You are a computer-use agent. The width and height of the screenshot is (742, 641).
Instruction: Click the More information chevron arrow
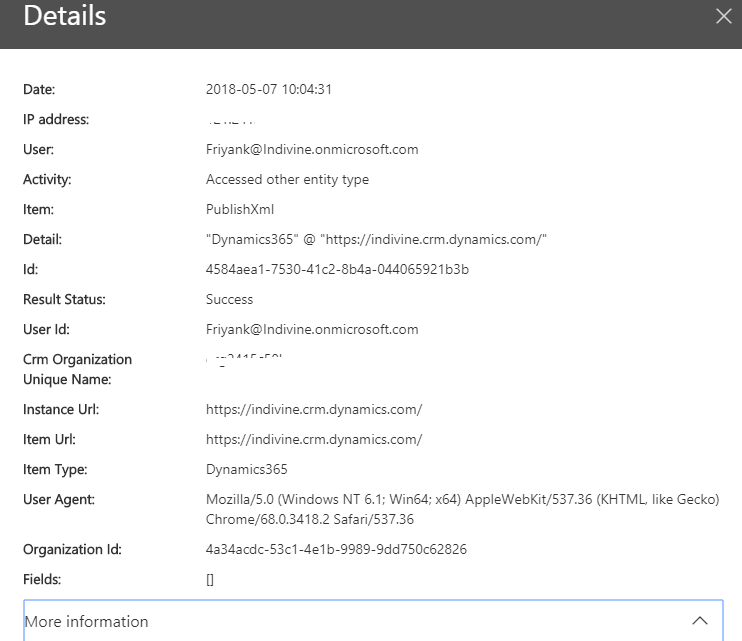coord(700,621)
